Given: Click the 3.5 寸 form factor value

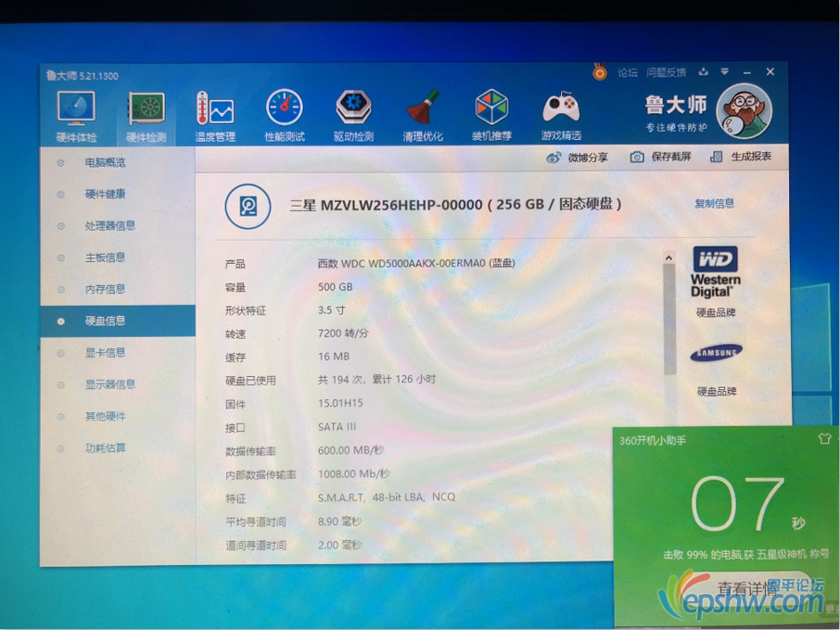Looking at the screenshot, I should pyautogui.click(x=332, y=310).
